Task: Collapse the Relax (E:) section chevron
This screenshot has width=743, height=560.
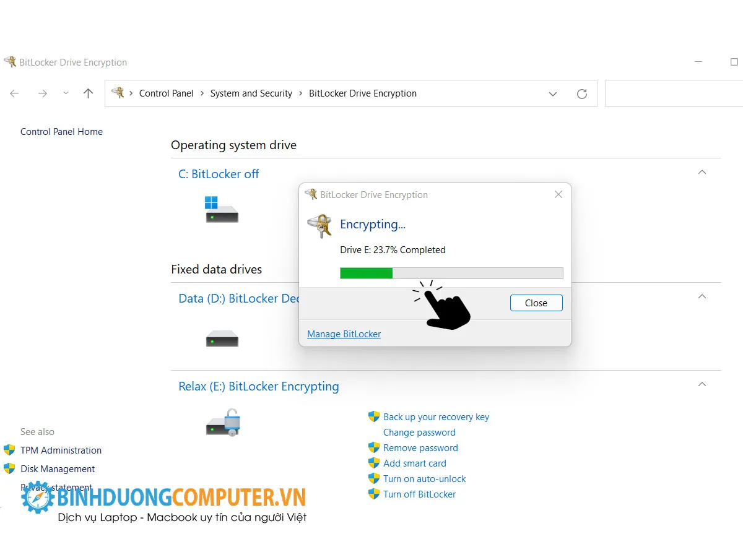Action: click(702, 384)
